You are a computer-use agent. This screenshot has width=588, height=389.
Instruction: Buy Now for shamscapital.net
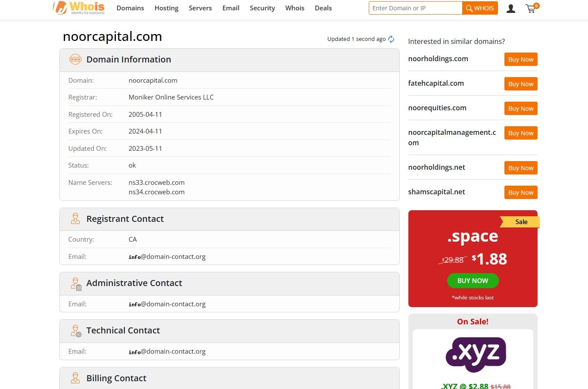pyautogui.click(x=521, y=193)
